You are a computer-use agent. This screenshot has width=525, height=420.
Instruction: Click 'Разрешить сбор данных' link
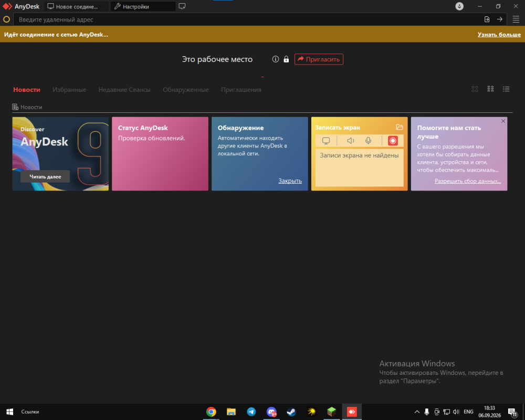pos(468,181)
